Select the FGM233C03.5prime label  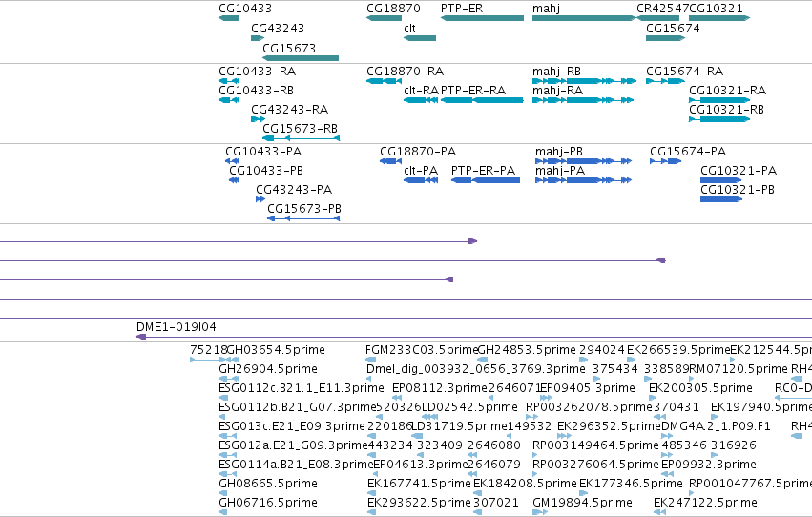pyautogui.click(x=422, y=350)
